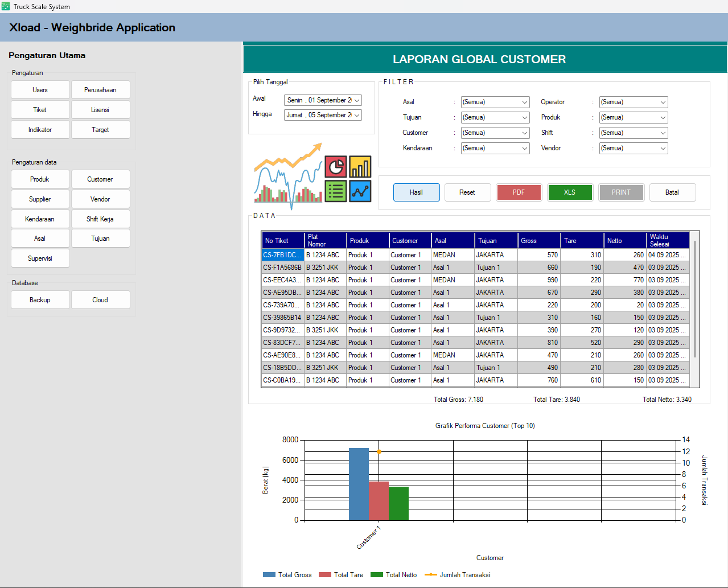The image size is (728, 588).
Task: Sort the table by Gross column header
Action: click(539, 241)
